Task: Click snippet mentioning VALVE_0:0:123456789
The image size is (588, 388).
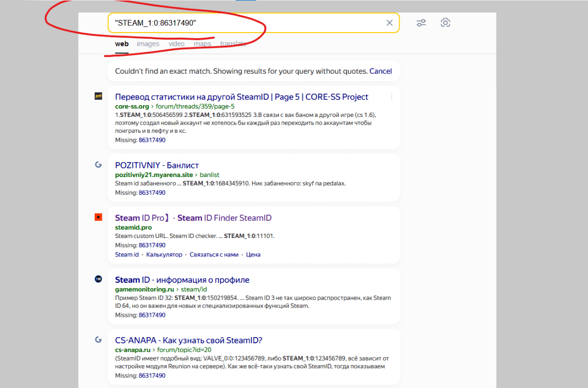Action: (252, 363)
